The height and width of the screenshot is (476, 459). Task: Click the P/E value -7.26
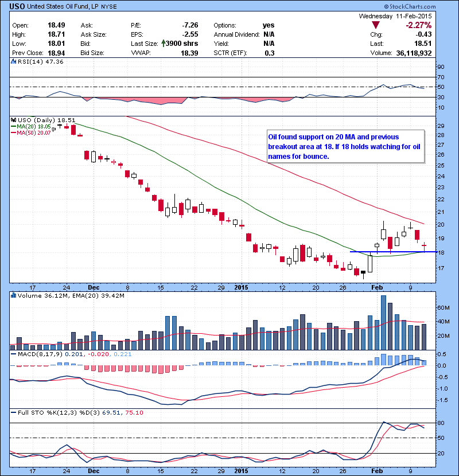tap(190, 25)
